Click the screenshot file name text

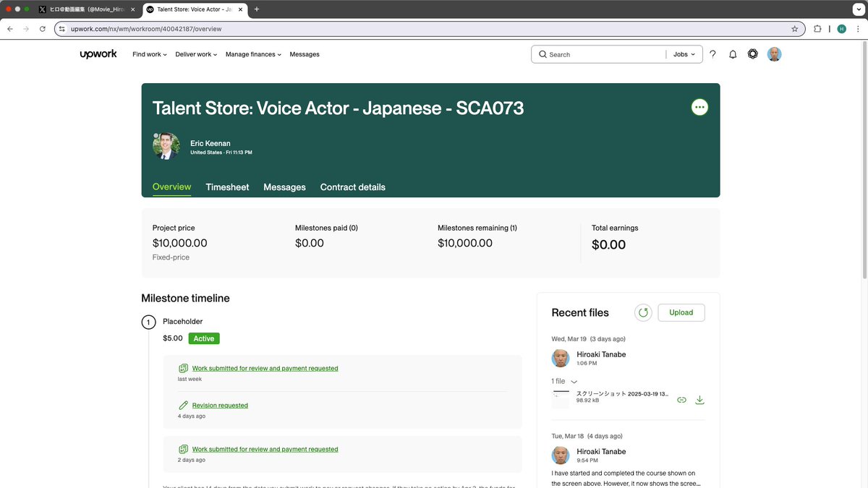click(x=623, y=394)
